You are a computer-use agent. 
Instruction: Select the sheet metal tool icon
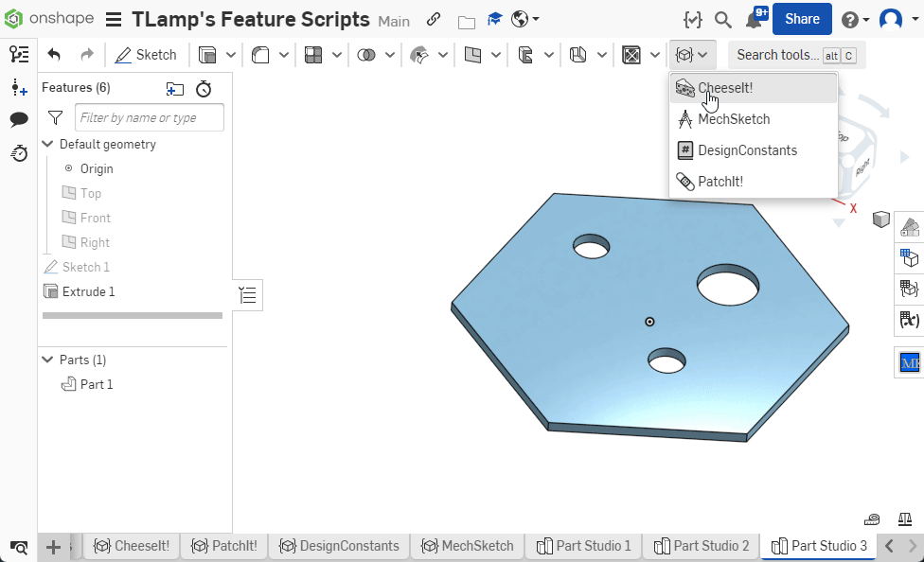pyautogui.click(x=525, y=55)
